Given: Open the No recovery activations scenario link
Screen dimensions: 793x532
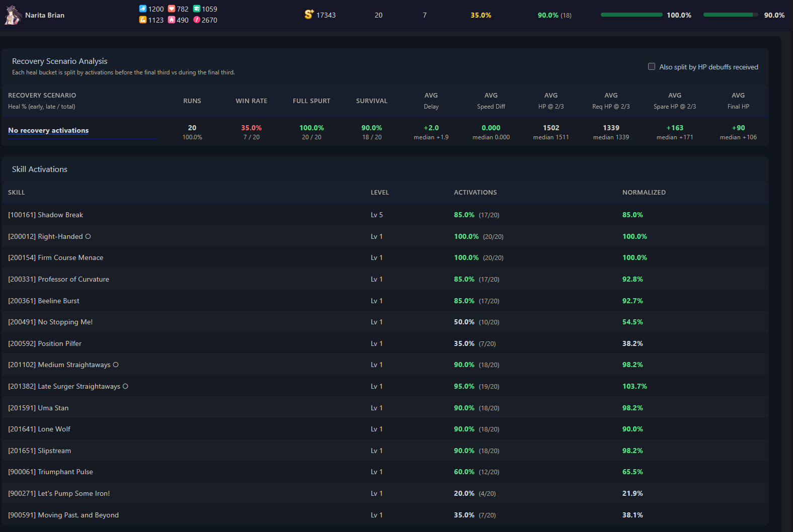Looking at the screenshot, I should 48,130.
